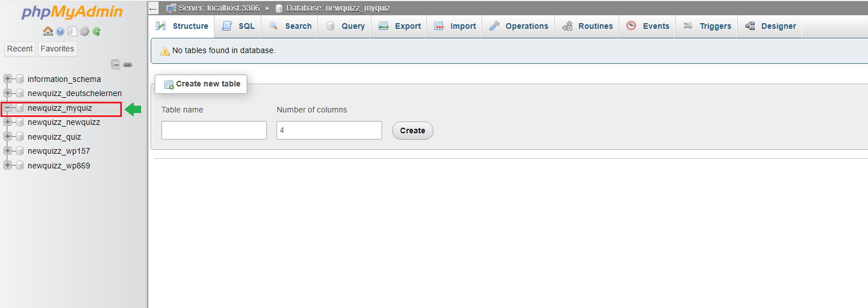The image size is (868, 308).
Task: Click the Create button
Action: pyautogui.click(x=413, y=131)
